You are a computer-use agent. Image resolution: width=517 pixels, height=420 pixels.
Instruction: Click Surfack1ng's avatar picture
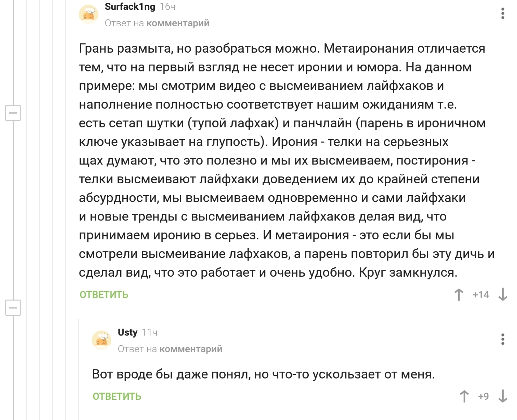point(88,14)
